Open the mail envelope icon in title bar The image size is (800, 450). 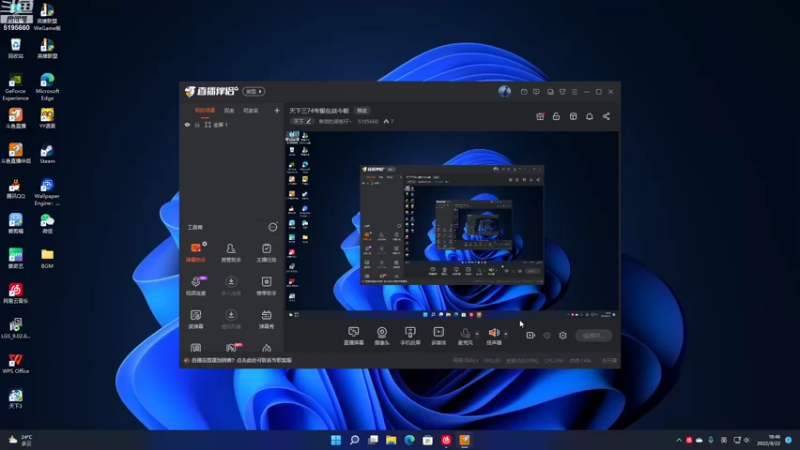[524, 92]
